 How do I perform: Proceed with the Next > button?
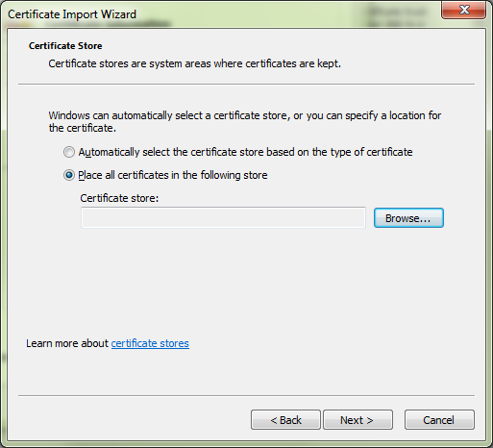pyautogui.click(x=357, y=420)
